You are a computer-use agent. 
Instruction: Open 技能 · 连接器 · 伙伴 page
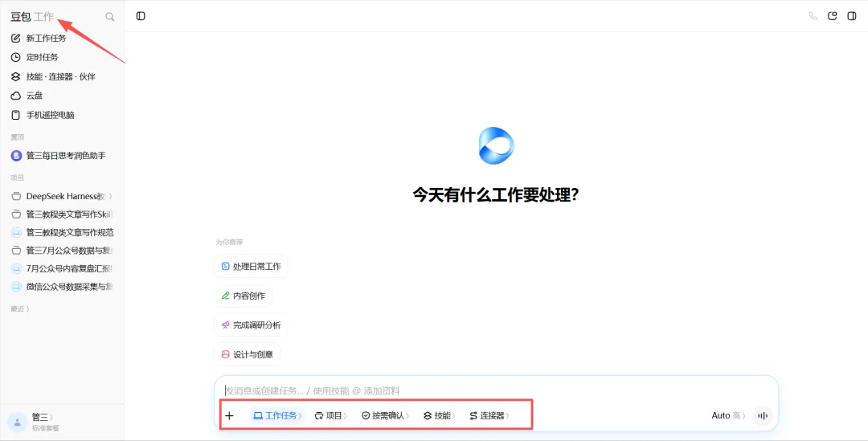tap(62, 76)
